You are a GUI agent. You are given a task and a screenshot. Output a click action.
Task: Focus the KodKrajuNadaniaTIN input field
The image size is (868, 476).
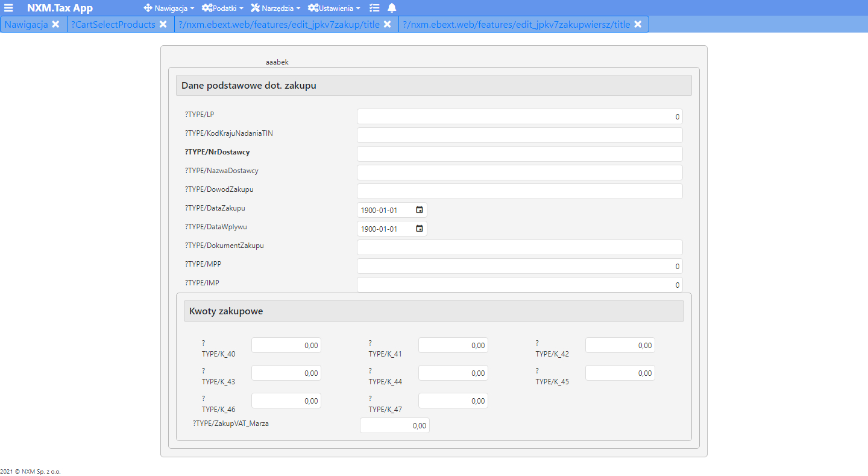(520, 135)
